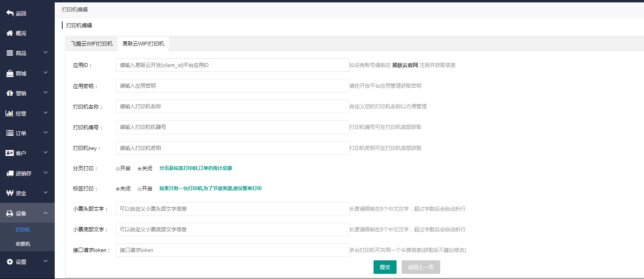The width and height of the screenshot is (644, 279).
Task: Expand the 经营 menu chevron
Action: pyautogui.click(x=46, y=113)
